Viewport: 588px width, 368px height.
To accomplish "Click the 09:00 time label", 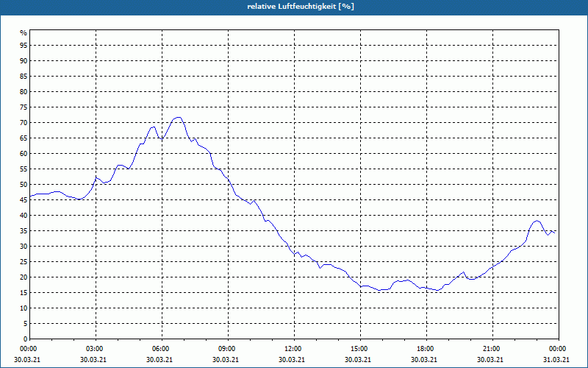I will (228, 349).
